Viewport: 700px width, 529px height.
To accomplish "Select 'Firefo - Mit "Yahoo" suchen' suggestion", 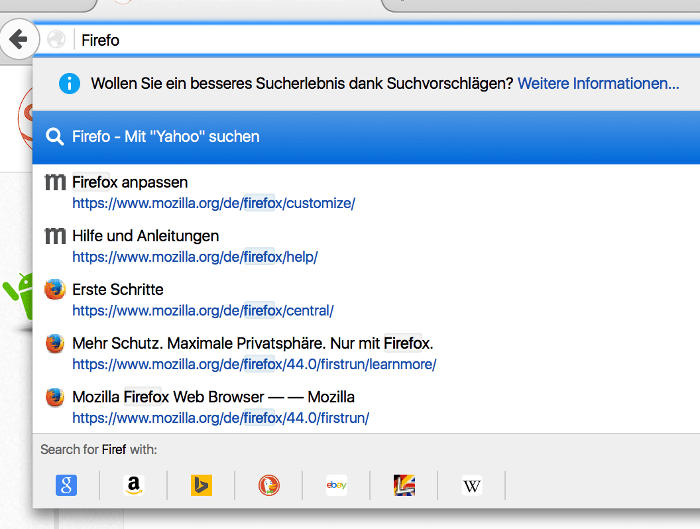I will pos(166,136).
